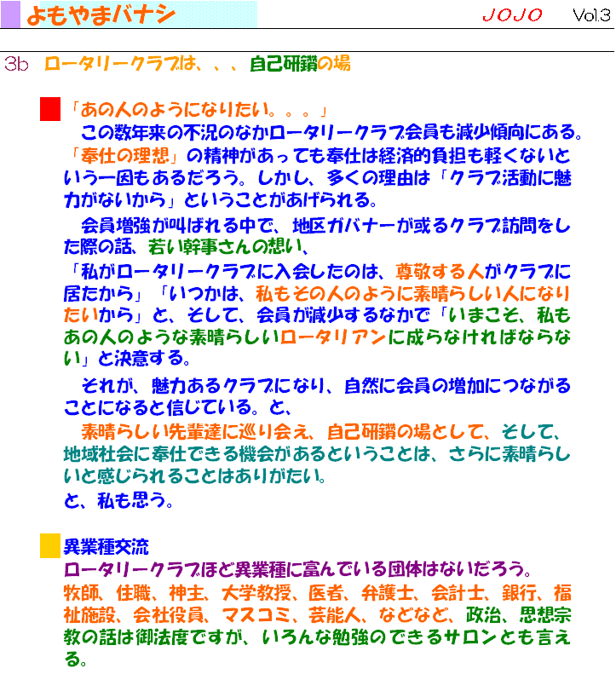Click the orange text 私もその人のように素晴らしい人になり
Viewport: 616px width, 674px height.
[x=412, y=294]
